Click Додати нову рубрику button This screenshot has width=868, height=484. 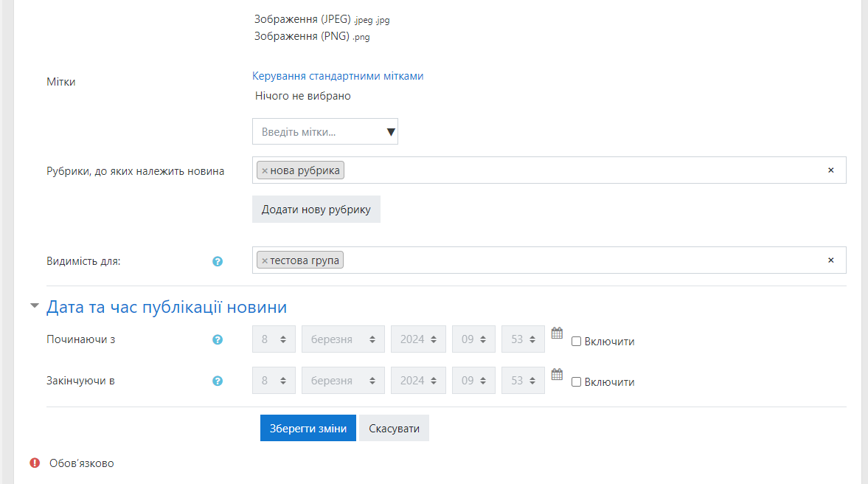click(x=316, y=210)
